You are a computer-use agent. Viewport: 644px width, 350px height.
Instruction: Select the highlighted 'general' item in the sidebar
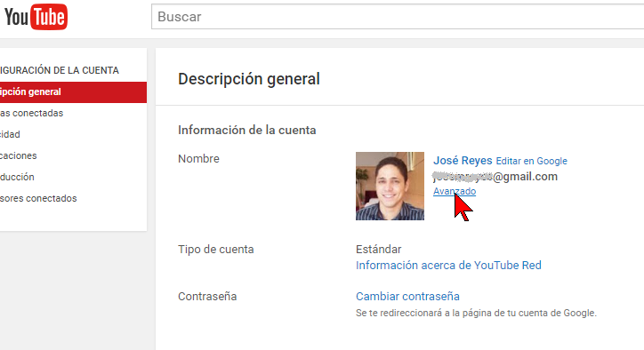click(x=73, y=91)
